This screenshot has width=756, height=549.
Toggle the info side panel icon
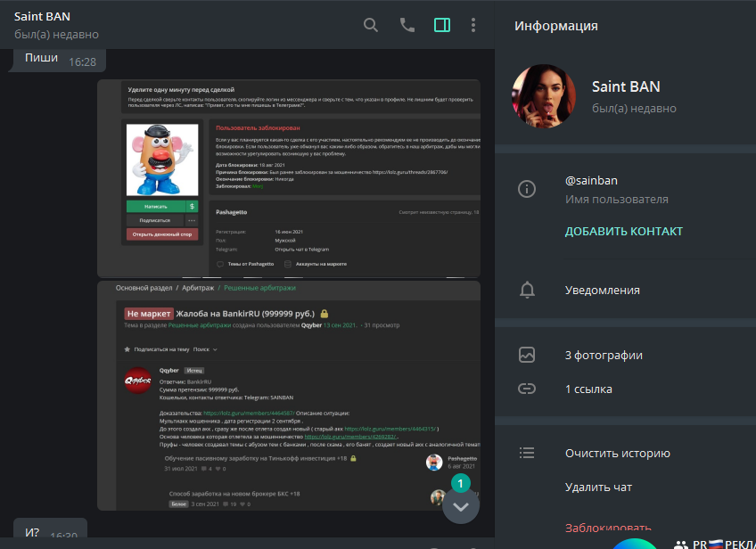coord(442,25)
